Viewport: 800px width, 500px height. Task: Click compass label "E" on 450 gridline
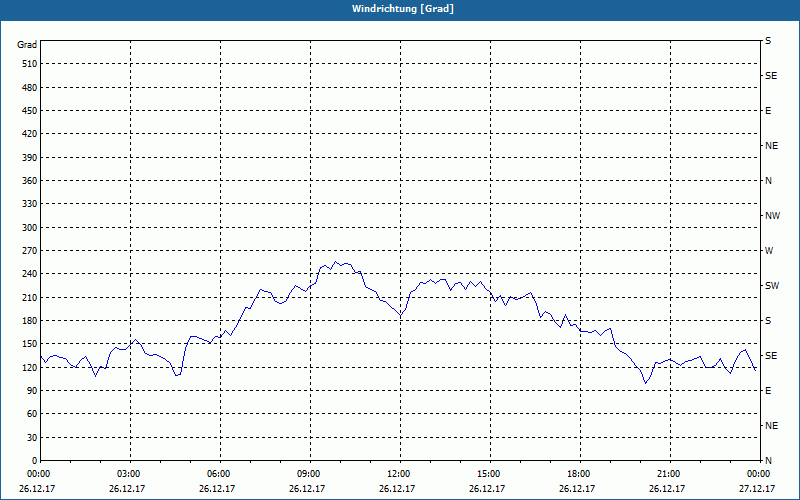pos(768,111)
